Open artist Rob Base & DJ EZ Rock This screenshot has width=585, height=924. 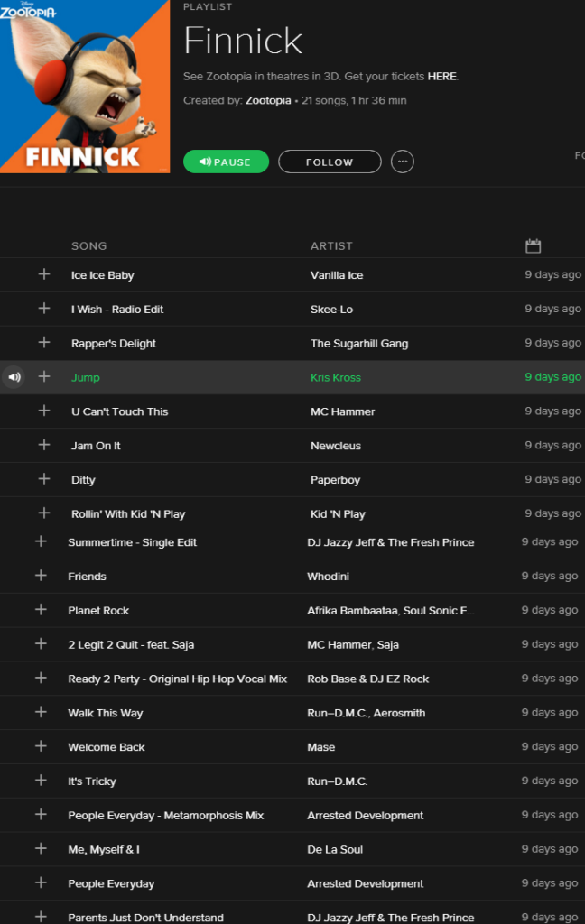(368, 679)
